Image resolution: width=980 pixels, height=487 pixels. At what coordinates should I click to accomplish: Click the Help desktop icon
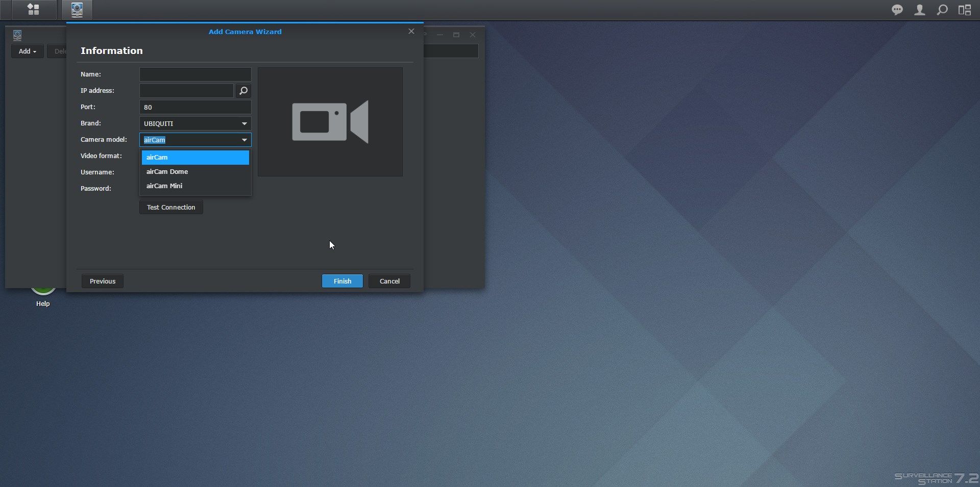coord(43,295)
